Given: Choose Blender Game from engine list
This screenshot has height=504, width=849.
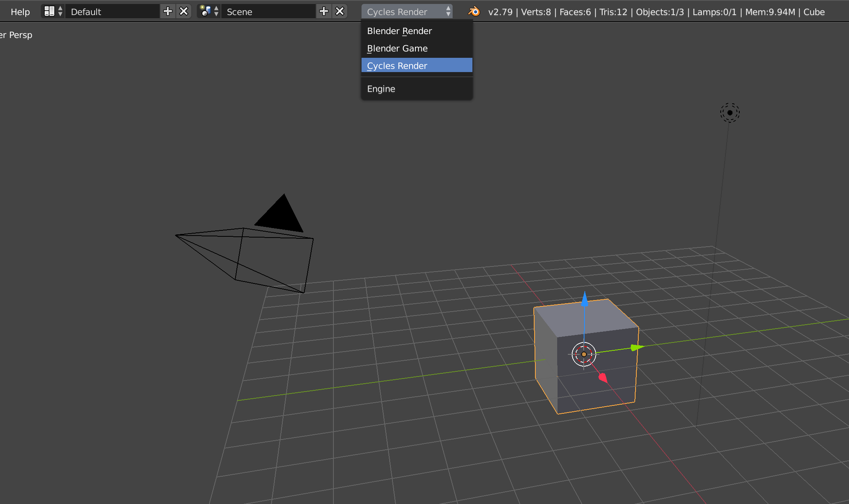Looking at the screenshot, I should tap(397, 48).
